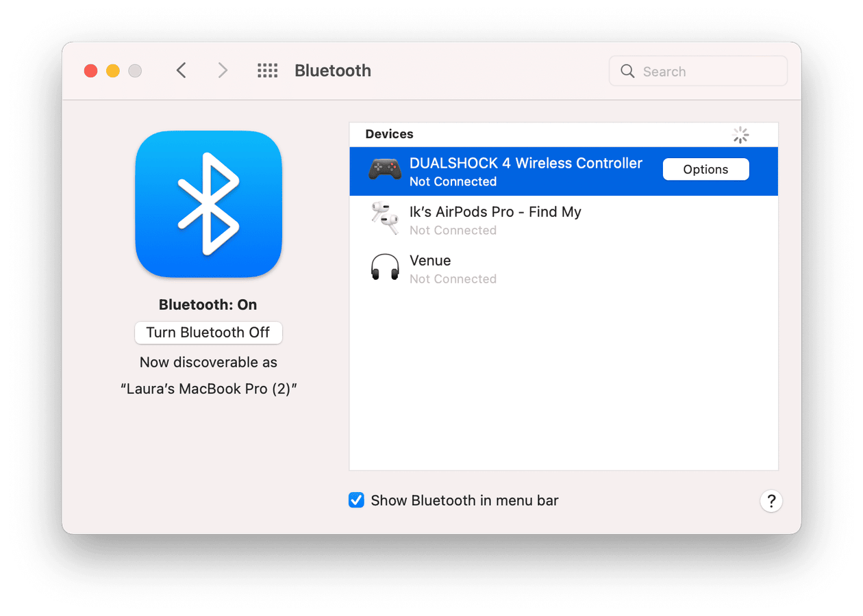
Task: Click the DUALSHOCK 4 gamepad icon
Action: 385,168
